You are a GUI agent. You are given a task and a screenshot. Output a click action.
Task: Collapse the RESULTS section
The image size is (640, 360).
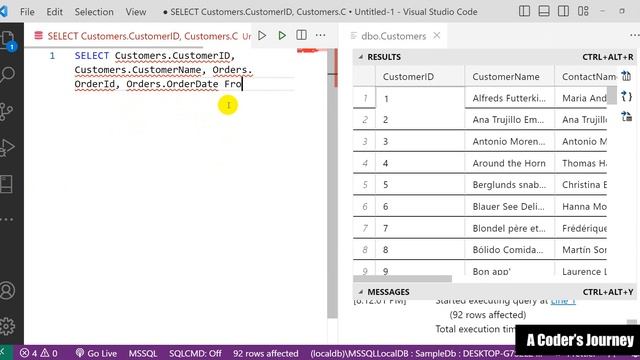point(360,57)
